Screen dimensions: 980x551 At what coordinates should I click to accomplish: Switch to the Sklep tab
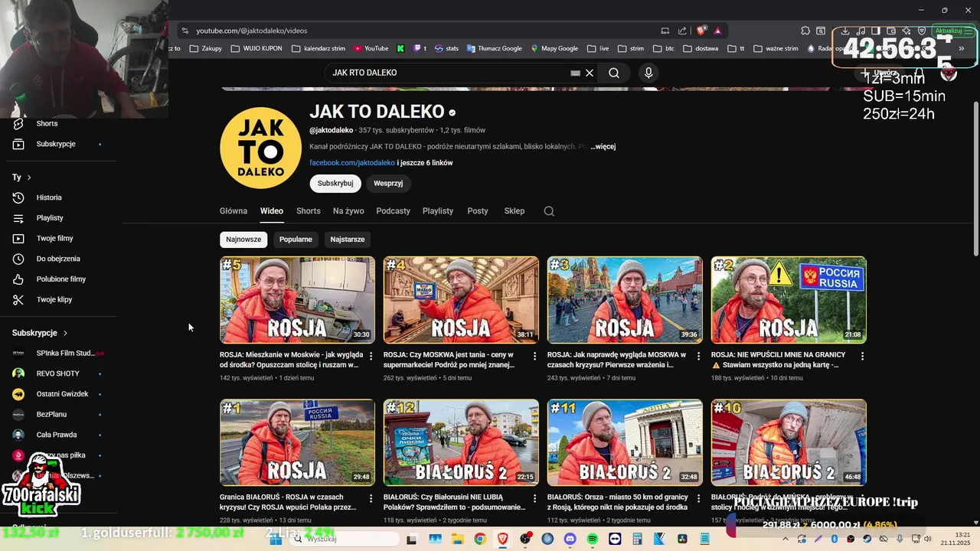click(514, 211)
